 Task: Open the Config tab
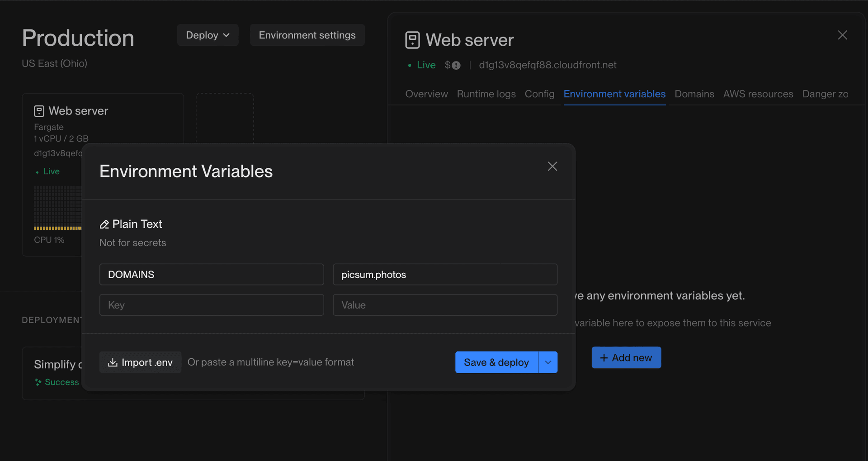point(539,94)
